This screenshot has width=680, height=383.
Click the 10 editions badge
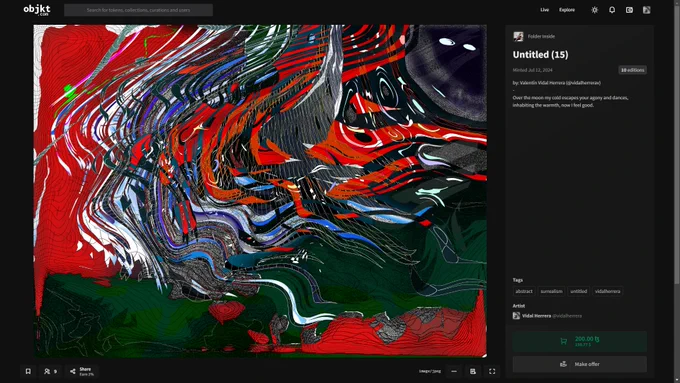click(632, 70)
